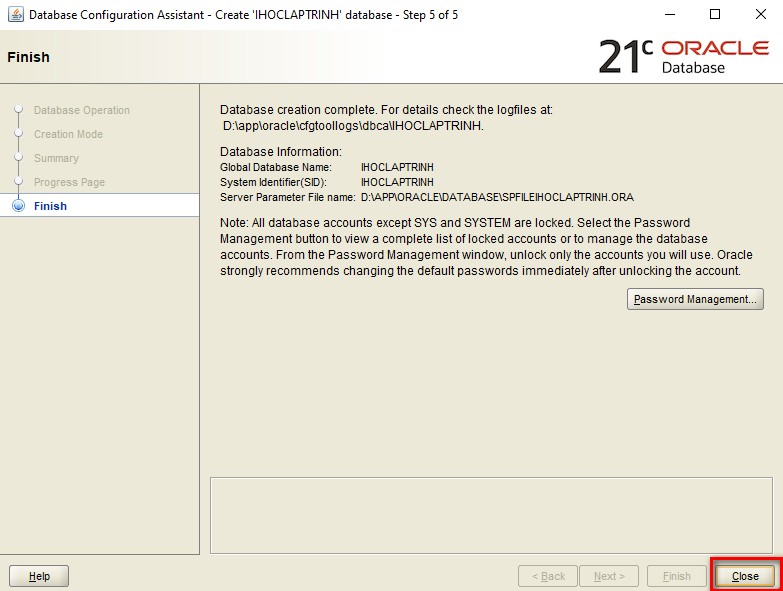This screenshot has width=783, height=591.
Task: Click the disabled Finish button
Action: [676, 576]
